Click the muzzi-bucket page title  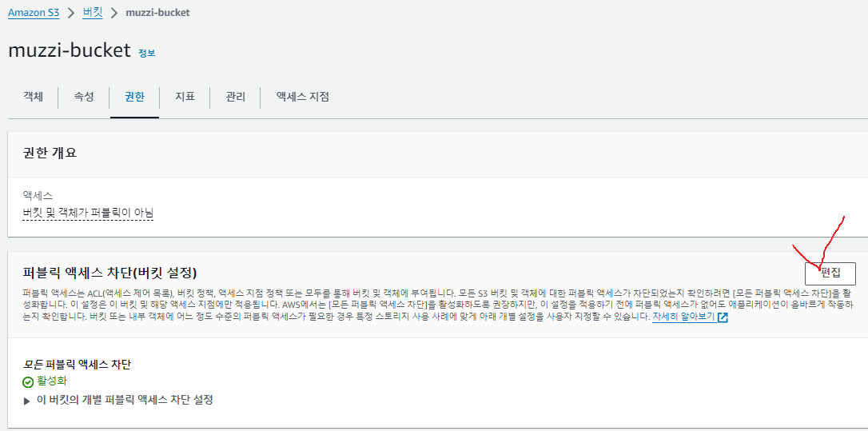pos(70,50)
